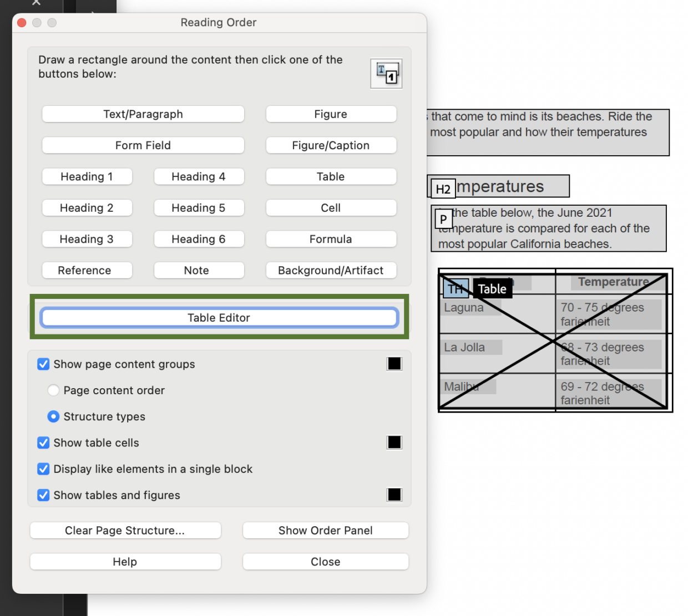Click the P tag on the paragraph block

(443, 220)
